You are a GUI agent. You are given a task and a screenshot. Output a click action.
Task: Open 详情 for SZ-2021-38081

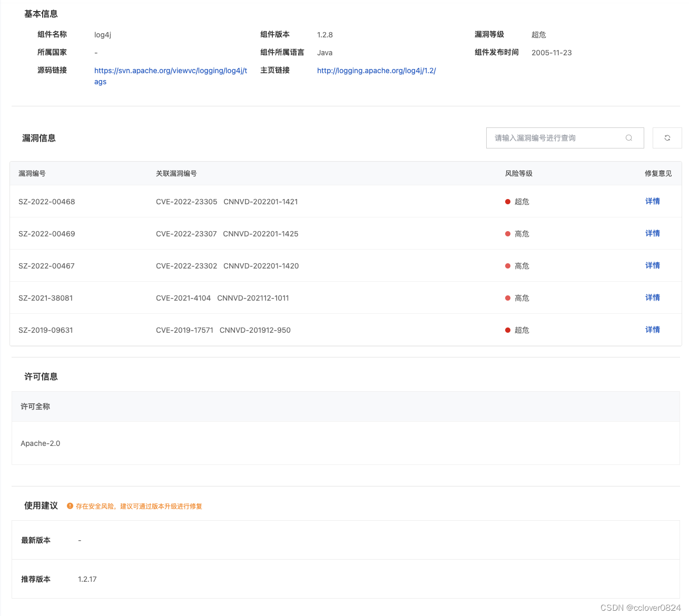[652, 297]
